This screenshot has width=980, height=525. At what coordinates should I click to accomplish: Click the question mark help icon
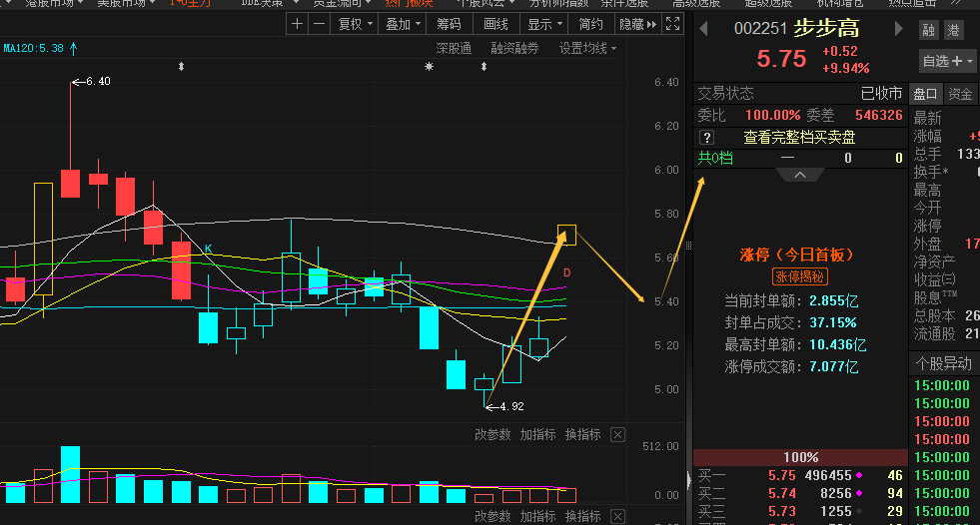706,138
